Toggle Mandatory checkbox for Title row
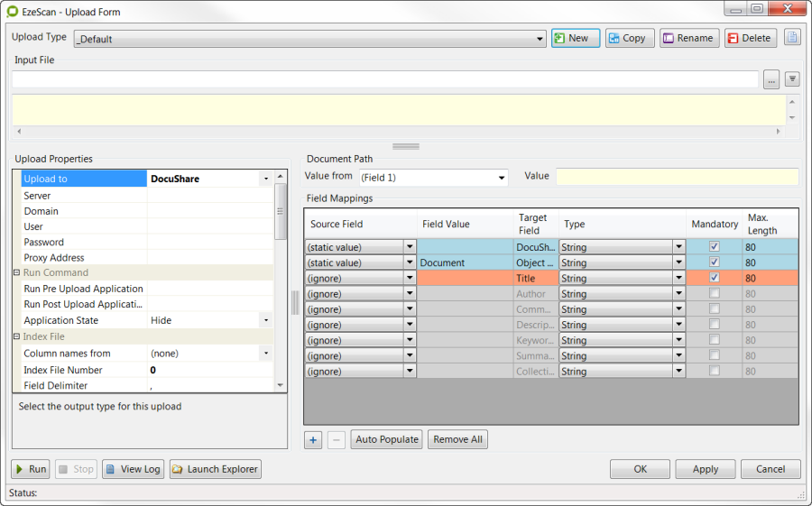Image resolution: width=812 pixels, height=506 pixels. click(715, 278)
